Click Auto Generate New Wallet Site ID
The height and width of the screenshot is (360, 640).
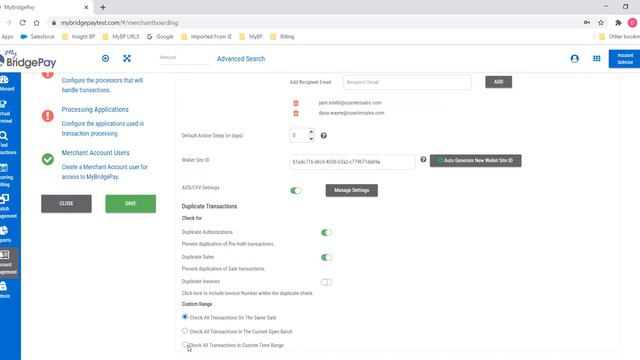476,161
